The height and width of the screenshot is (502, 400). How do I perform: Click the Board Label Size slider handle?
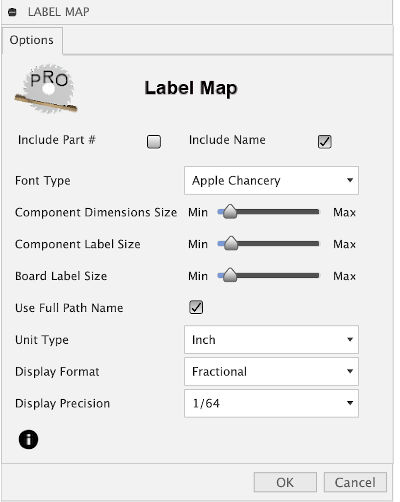[x=230, y=275]
